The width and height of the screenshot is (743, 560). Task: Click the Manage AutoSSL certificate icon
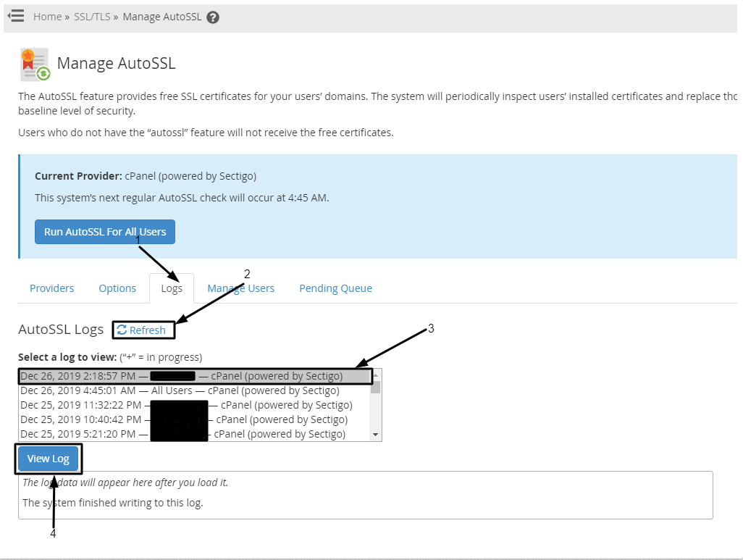(x=34, y=64)
